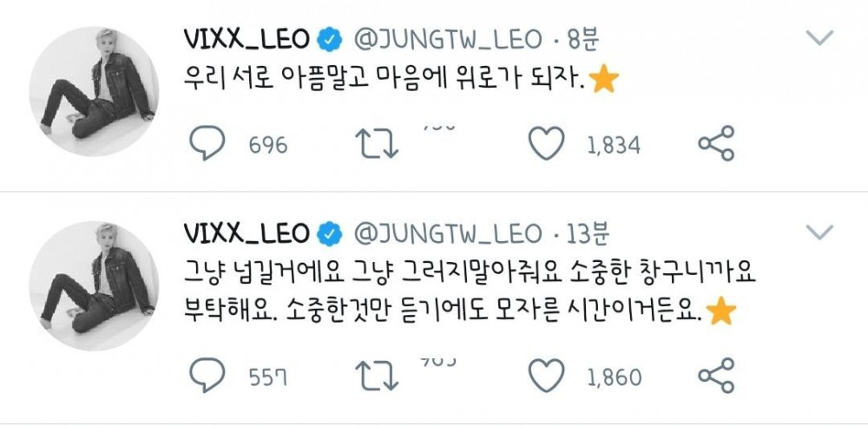Click @JUNGTW_LEO handle in second tweet

[x=448, y=233]
